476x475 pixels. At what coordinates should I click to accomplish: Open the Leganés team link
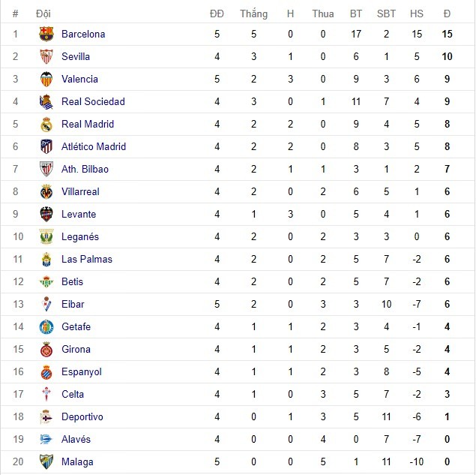80,236
